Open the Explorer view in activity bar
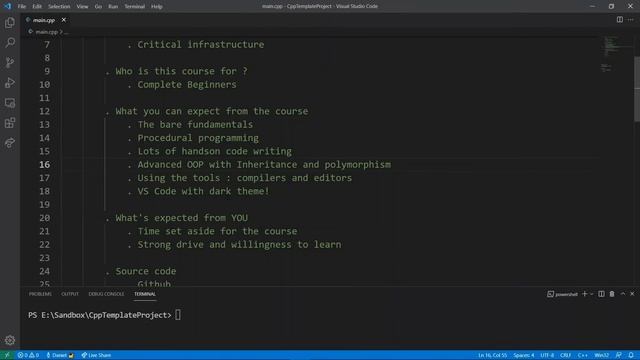The image size is (640, 360). [x=10, y=23]
